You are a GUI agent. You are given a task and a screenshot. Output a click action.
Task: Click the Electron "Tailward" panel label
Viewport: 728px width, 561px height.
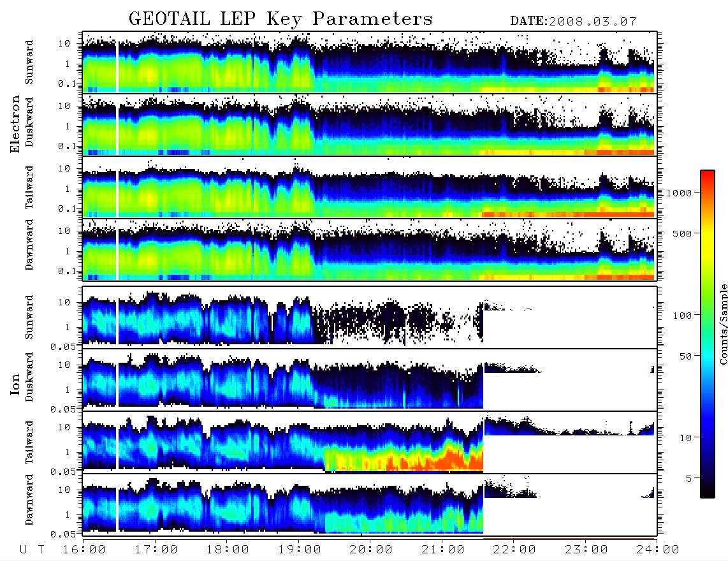[29, 187]
